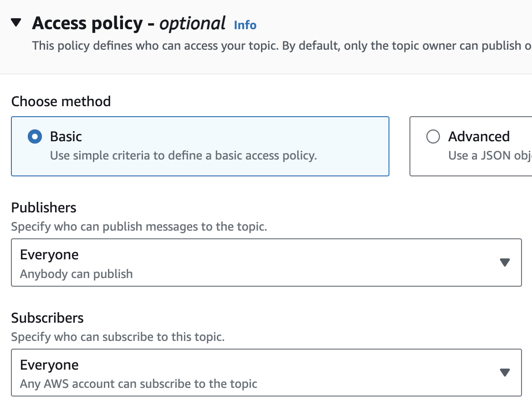Select the Advanced method radio button
Screen dimensions: 532x412
pos(433,137)
